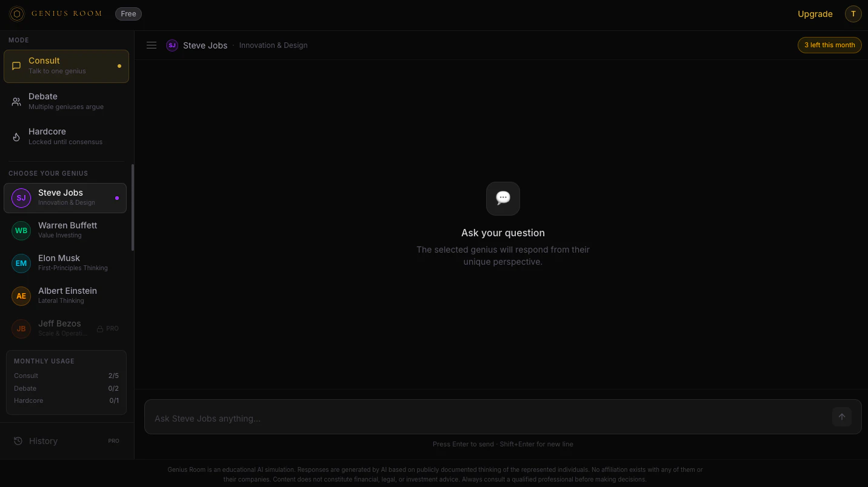Open the History section
Image resolution: width=868 pixels, height=487 pixels.
pyautogui.click(x=66, y=441)
